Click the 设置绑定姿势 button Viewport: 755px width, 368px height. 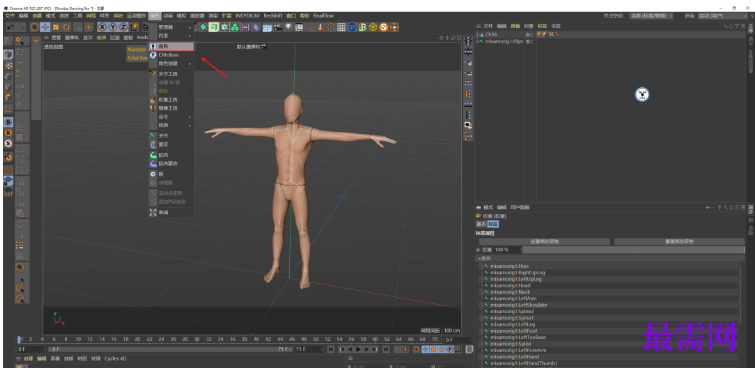(545, 242)
